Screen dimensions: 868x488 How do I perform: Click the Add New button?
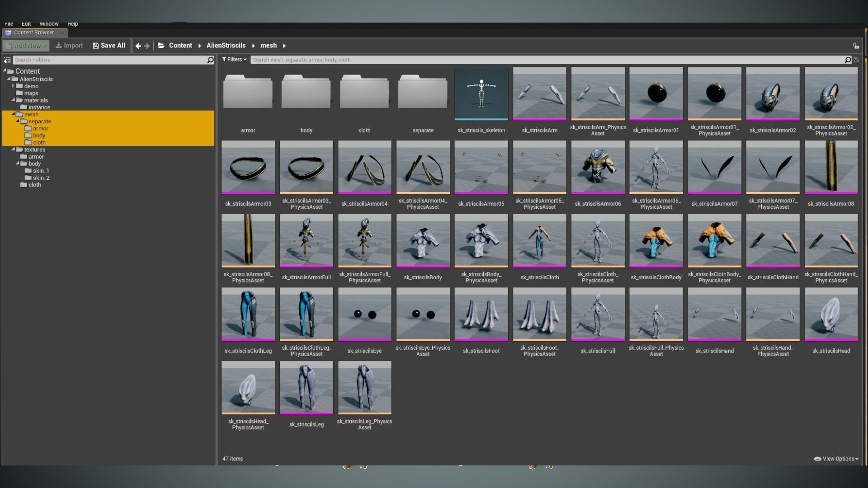coord(26,46)
